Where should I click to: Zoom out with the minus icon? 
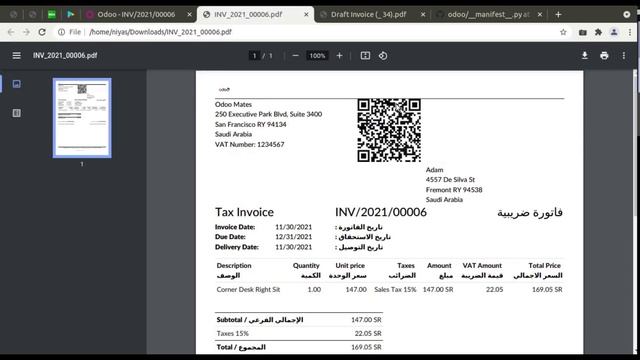(296, 56)
